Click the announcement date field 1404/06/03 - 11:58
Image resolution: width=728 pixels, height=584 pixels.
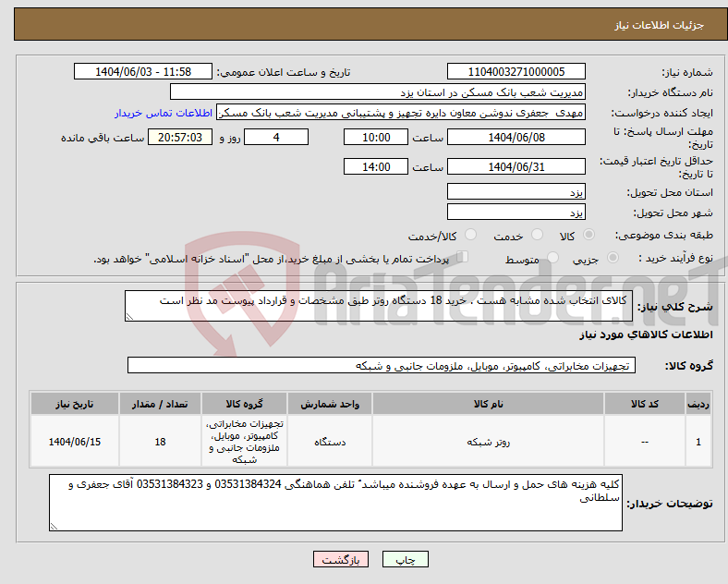tap(143, 71)
